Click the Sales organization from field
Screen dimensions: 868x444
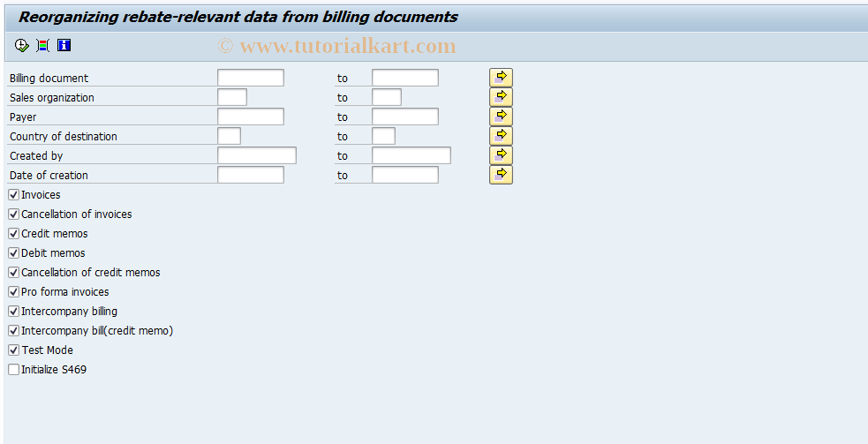[x=232, y=97]
